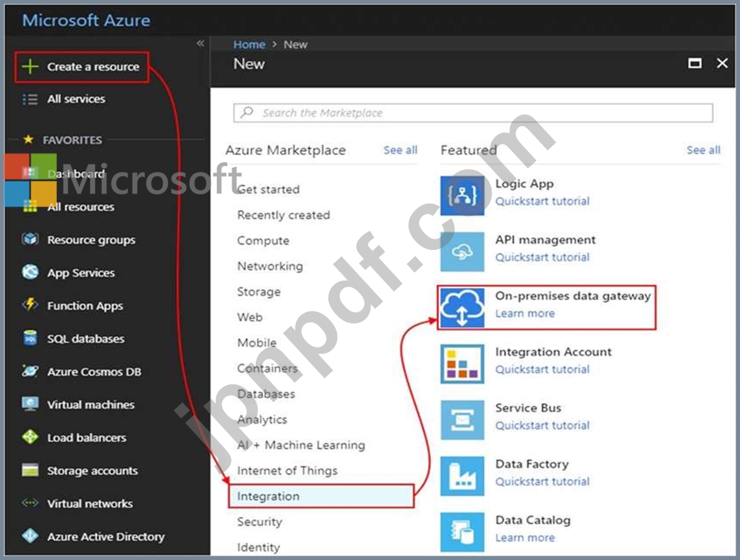Choose the Analytics category
740x560 pixels.
(x=262, y=419)
